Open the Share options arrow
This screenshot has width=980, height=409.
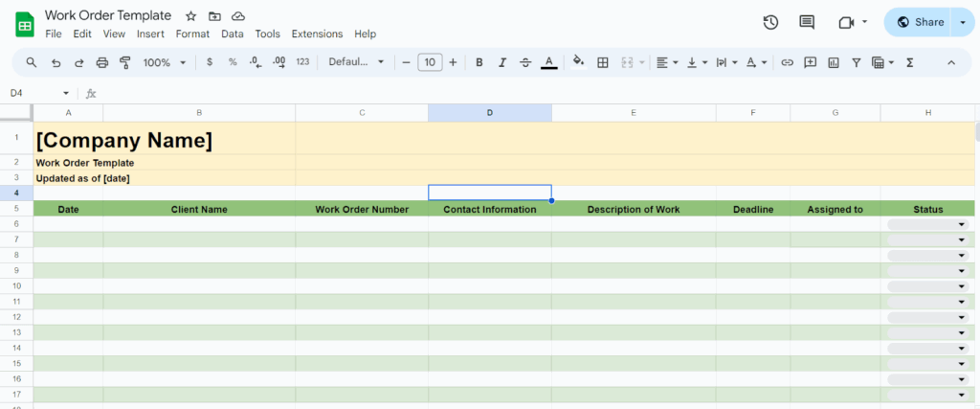point(961,23)
